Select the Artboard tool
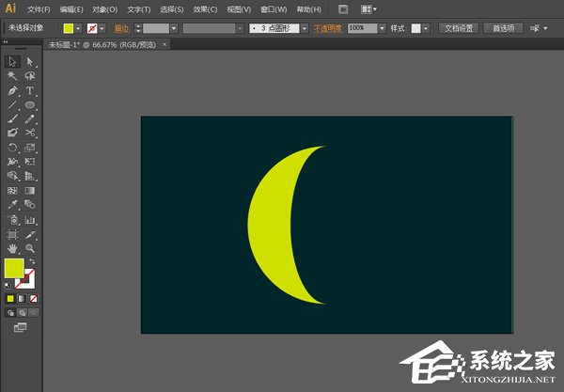 click(12, 234)
